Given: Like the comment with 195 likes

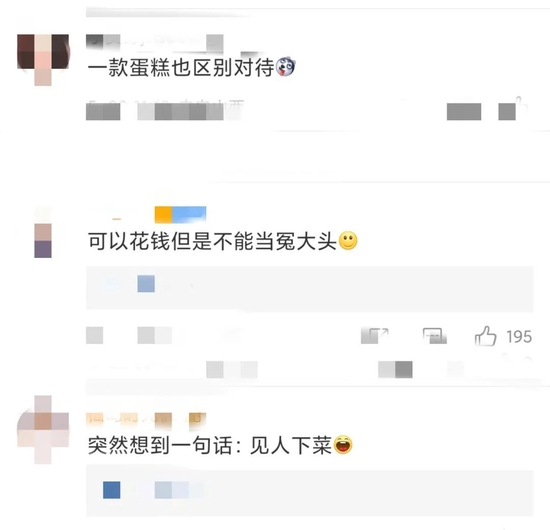Looking at the screenshot, I should (x=485, y=336).
